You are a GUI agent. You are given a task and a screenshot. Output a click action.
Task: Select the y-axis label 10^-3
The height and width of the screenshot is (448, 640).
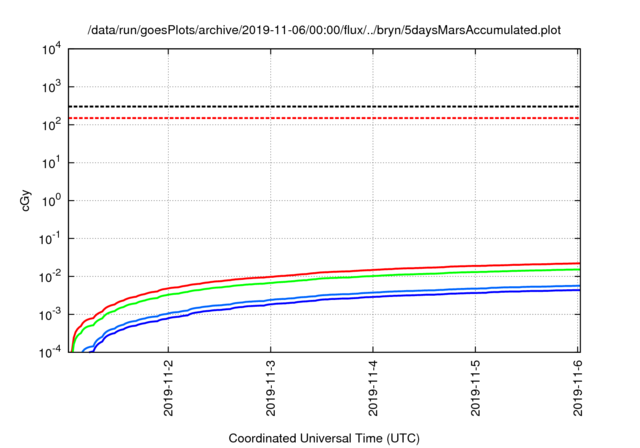click(50, 315)
